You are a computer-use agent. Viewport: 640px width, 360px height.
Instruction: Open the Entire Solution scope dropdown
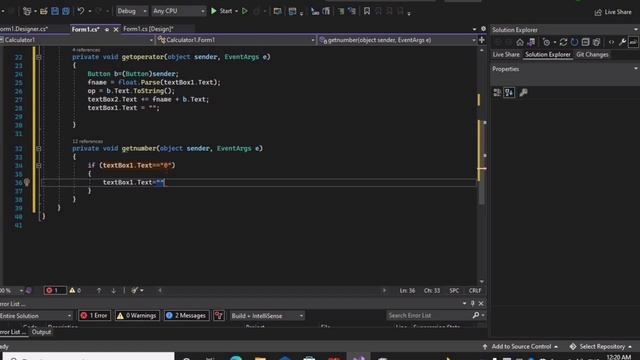coord(36,316)
